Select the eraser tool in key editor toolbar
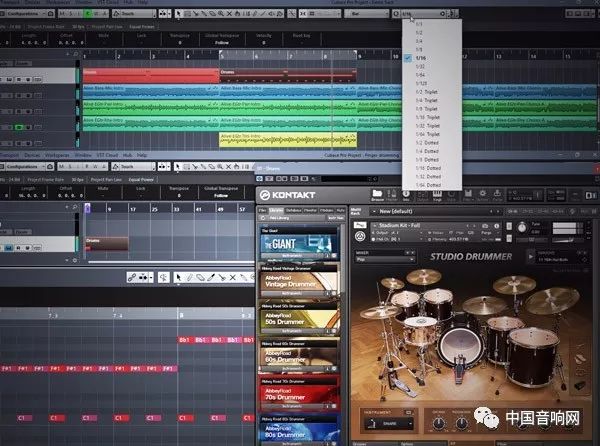The image size is (600, 446). (200, 277)
